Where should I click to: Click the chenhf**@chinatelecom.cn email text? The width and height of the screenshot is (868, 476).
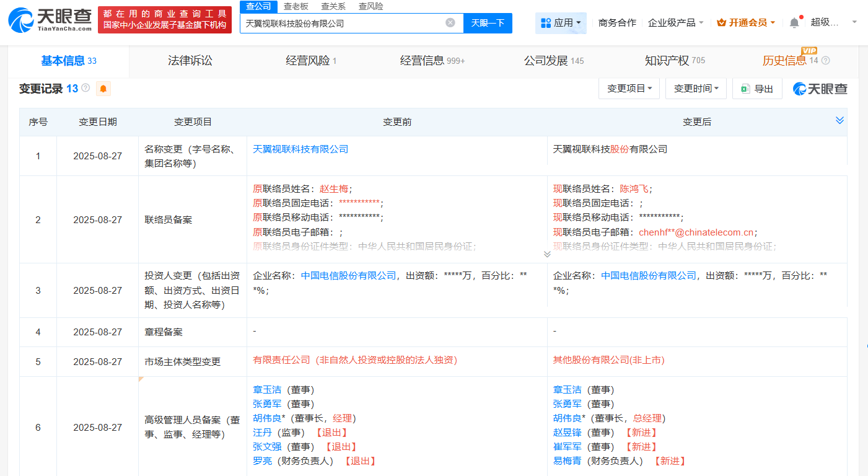tap(696, 232)
